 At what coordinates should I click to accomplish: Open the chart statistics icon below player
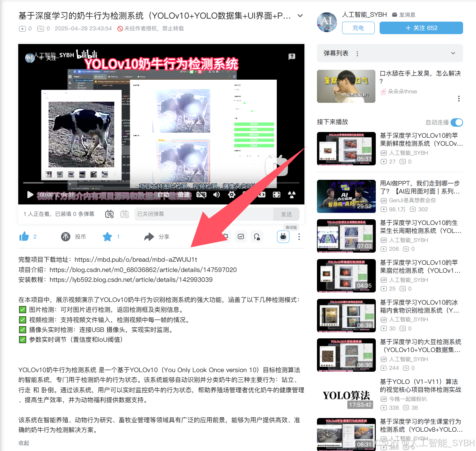[x=241, y=237]
